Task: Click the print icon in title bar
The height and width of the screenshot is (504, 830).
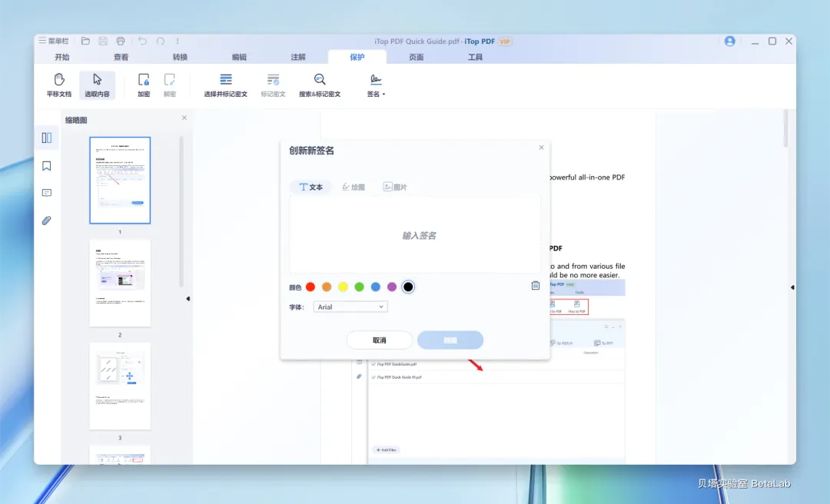Action: [x=121, y=41]
